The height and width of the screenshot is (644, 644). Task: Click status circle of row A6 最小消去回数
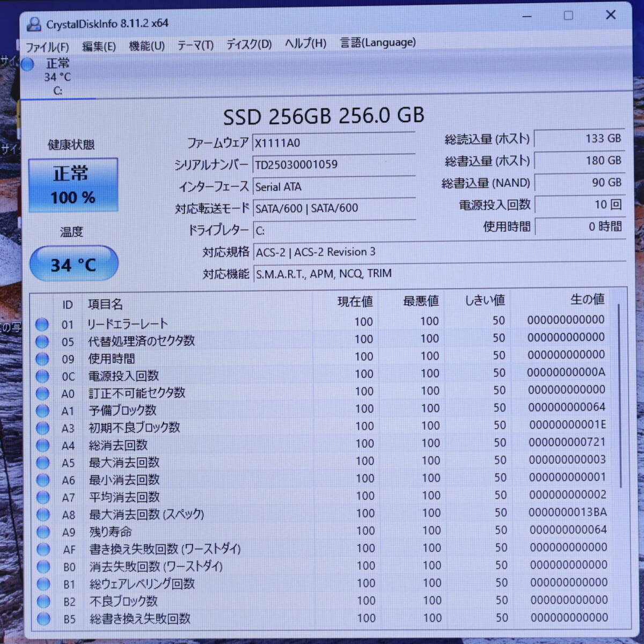43,480
